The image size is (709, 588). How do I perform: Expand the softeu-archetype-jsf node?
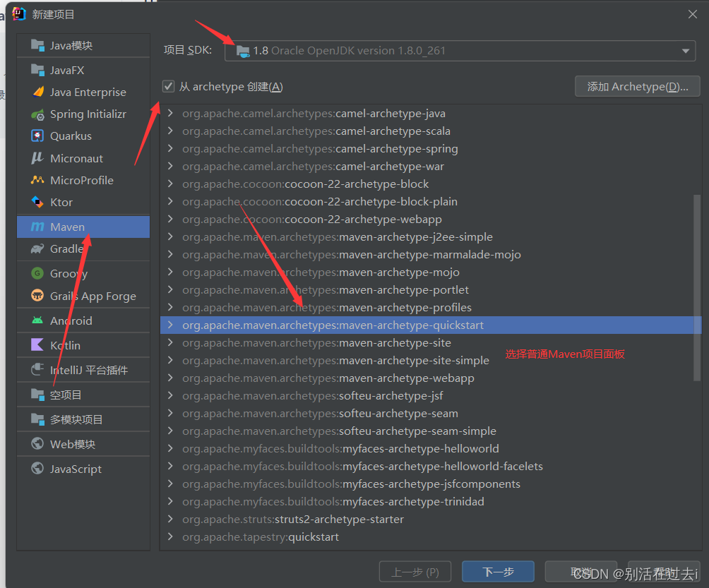coord(170,395)
